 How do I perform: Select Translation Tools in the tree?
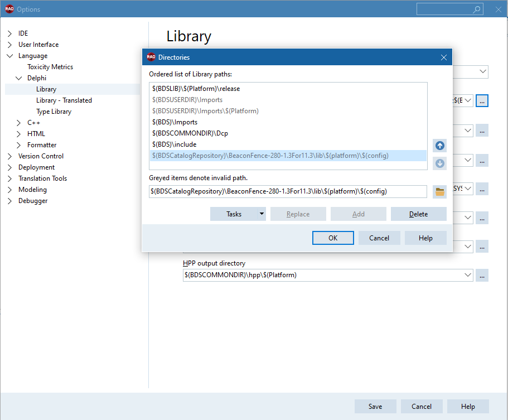42,178
